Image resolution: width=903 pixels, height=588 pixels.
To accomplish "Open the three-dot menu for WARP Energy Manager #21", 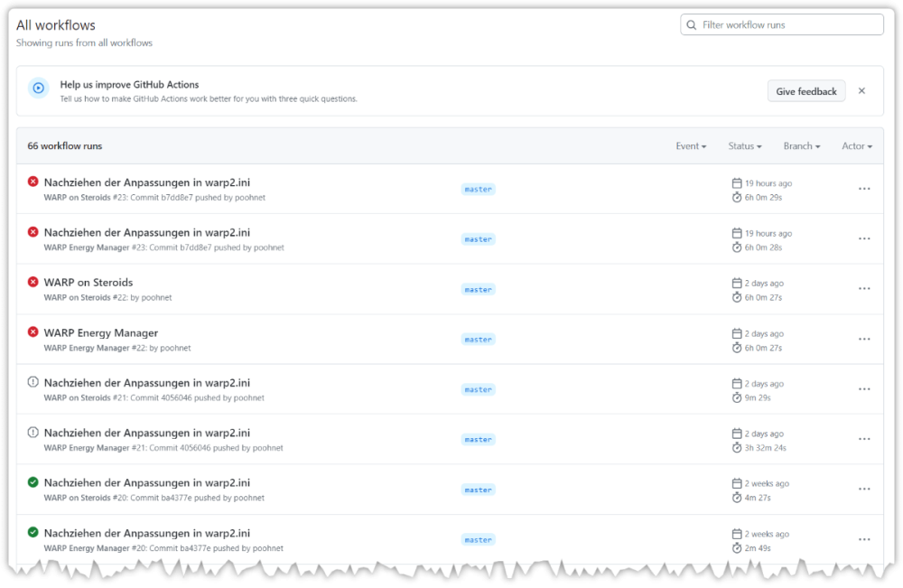I will (863, 440).
